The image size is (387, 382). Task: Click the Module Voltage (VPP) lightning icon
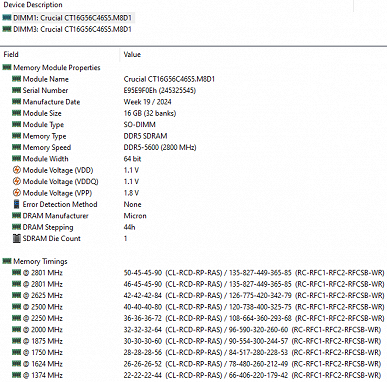click(16, 193)
